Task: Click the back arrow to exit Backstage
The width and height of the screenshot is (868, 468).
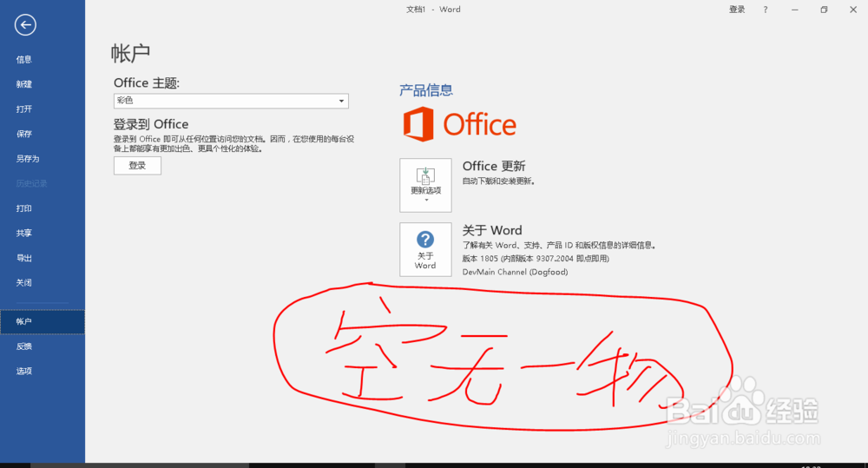Action: pos(25,25)
